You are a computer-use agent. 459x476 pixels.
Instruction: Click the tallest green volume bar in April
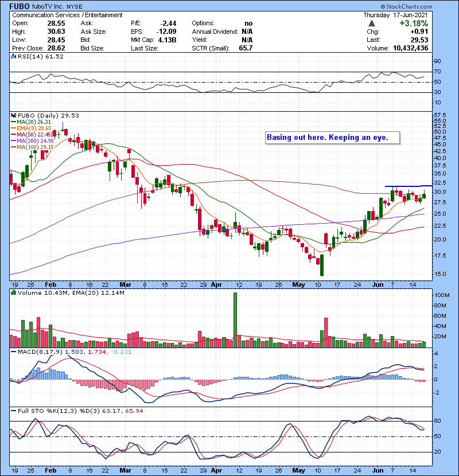[x=235, y=320]
